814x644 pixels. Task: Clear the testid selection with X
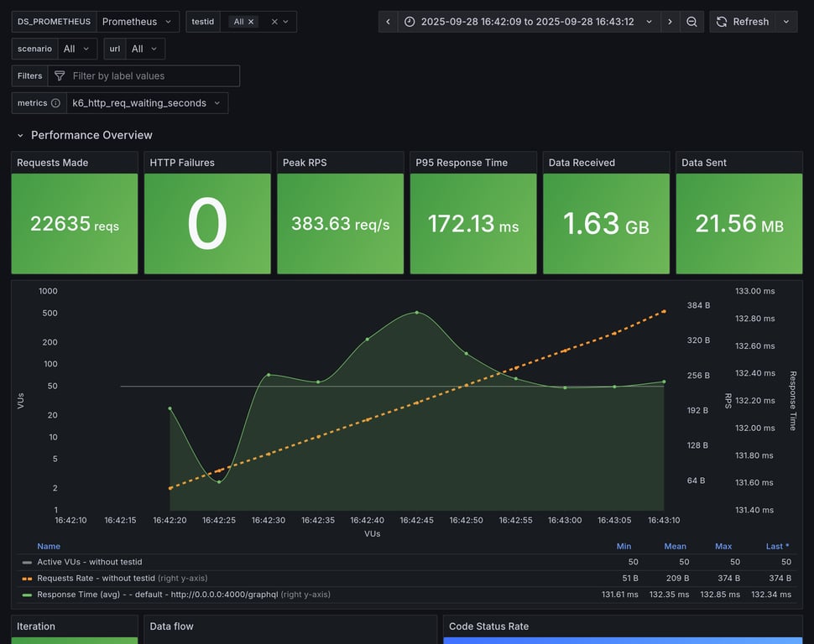point(274,22)
